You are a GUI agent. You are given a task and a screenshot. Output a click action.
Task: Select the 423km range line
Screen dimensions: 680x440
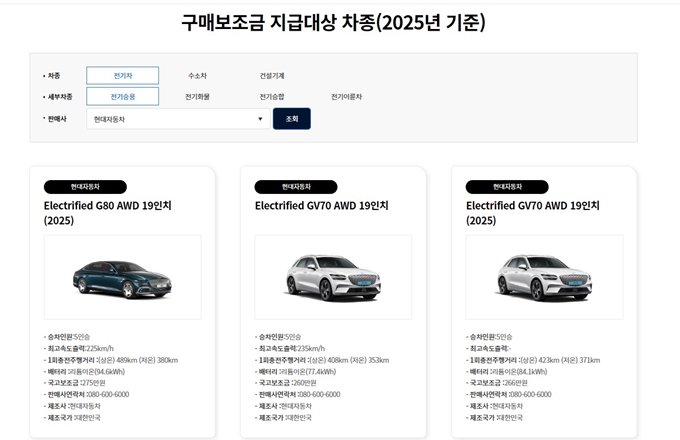pyautogui.click(x=533, y=360)
